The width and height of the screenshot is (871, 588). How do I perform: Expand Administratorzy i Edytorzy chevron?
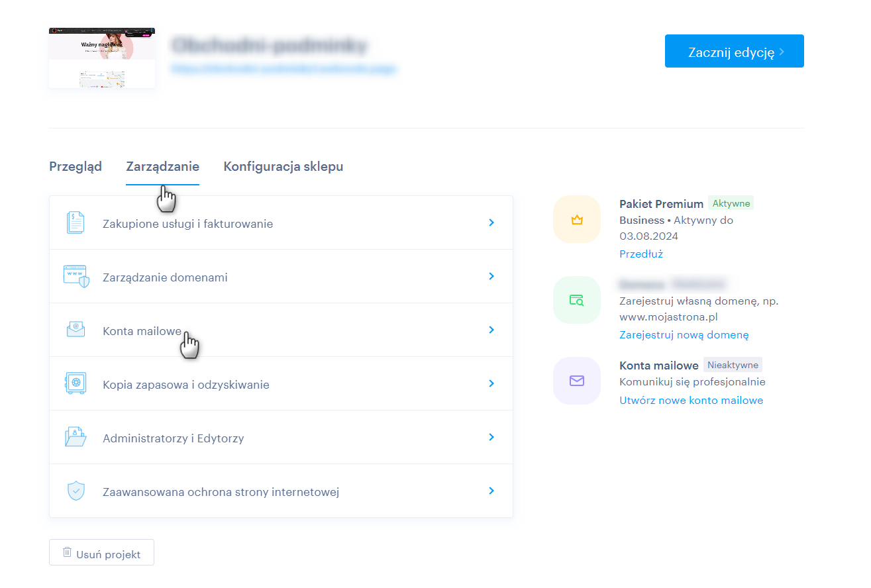(x=491, y=437)
